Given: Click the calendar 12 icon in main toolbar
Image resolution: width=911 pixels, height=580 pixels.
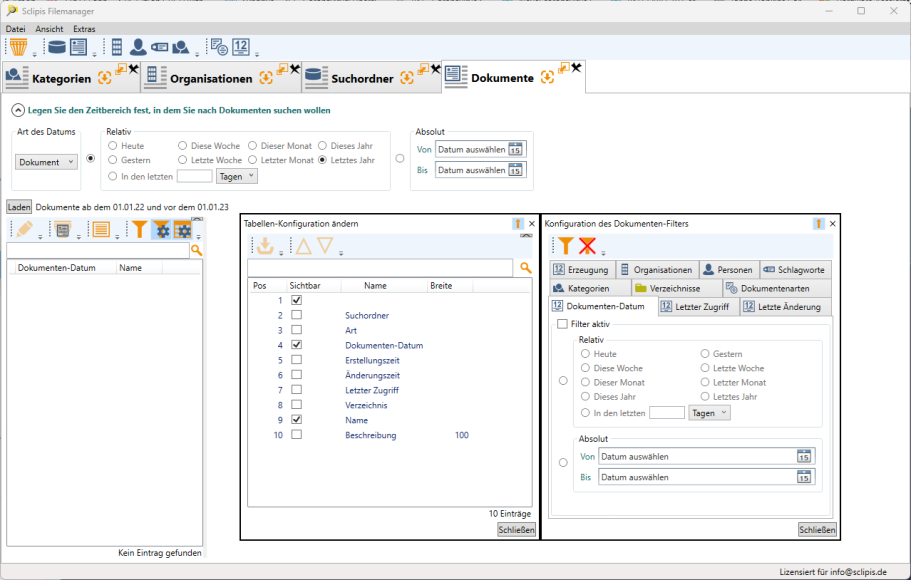Looking at the screenshot, I should point(241,46).
